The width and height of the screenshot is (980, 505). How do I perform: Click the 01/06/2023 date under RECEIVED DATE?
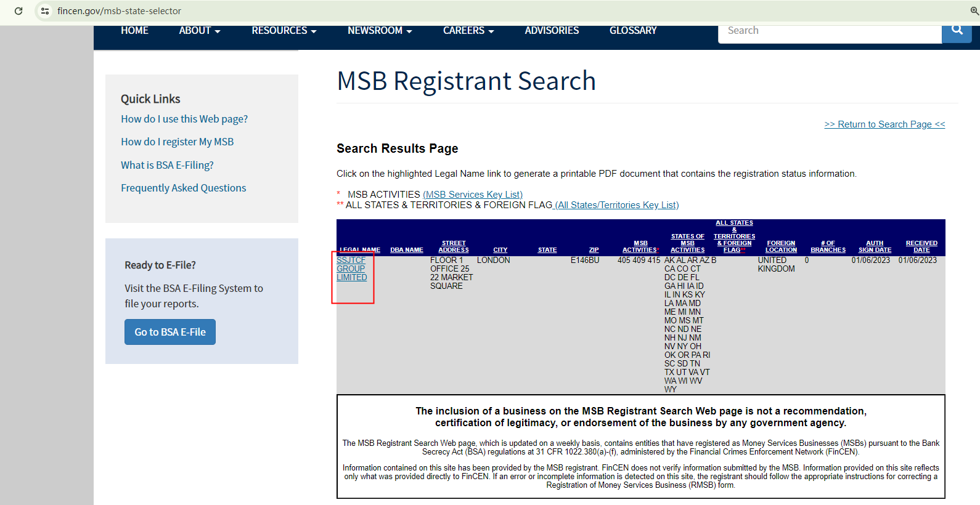click(x=918, y=261)
